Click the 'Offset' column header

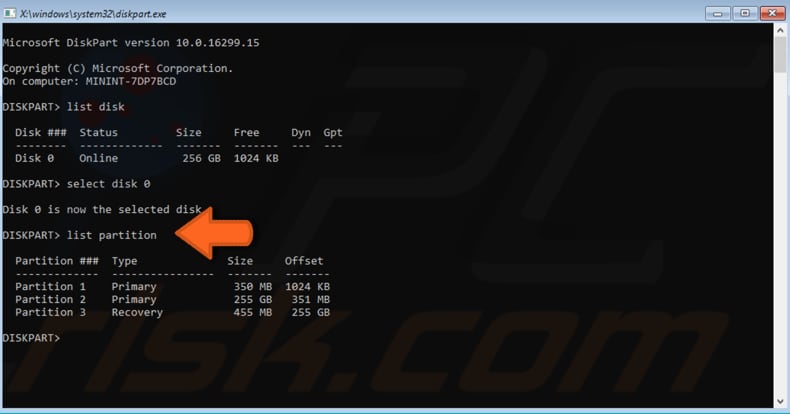[x=304, y=261]
